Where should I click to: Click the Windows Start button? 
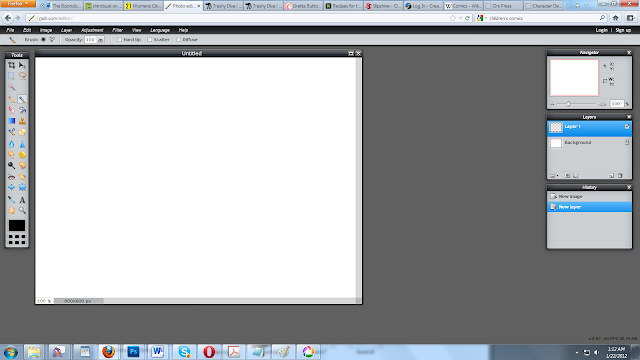[11, 352]
